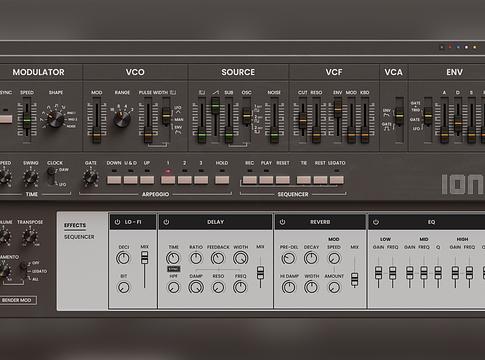485x360 pixels.
Task: Click the Lo-Fi BIT knob
Action: 124,287
